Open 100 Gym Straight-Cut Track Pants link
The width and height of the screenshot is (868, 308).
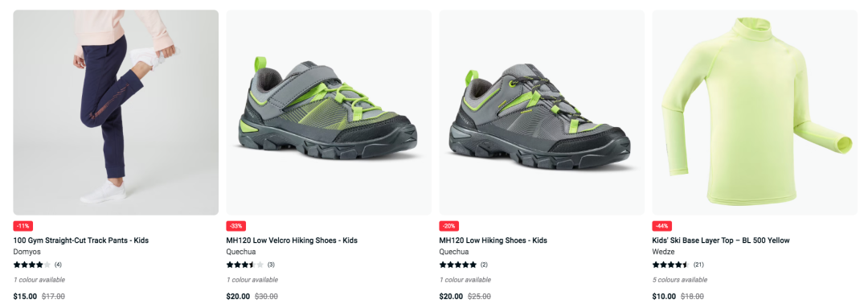point(81,240)
